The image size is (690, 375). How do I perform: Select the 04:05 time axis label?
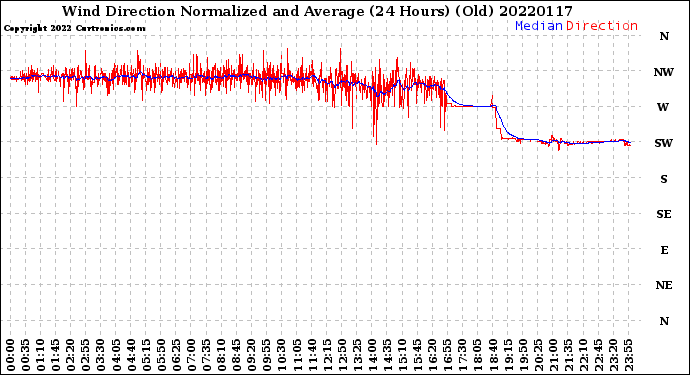coord(116,355)
